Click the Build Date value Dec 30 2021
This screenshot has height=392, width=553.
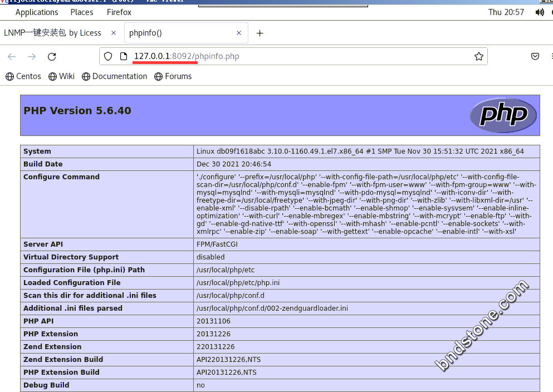click(234, 164)
